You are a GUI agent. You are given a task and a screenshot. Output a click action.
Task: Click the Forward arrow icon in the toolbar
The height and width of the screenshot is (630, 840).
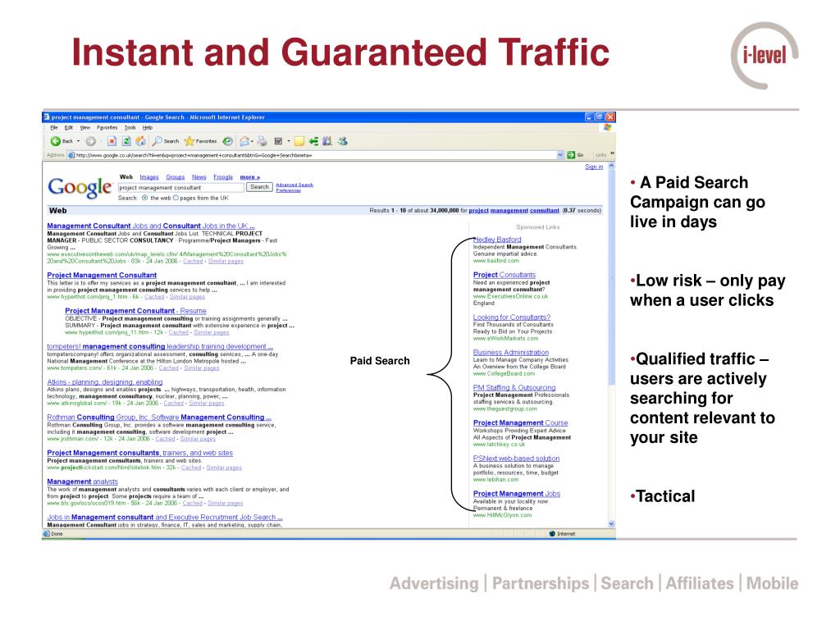91,141
